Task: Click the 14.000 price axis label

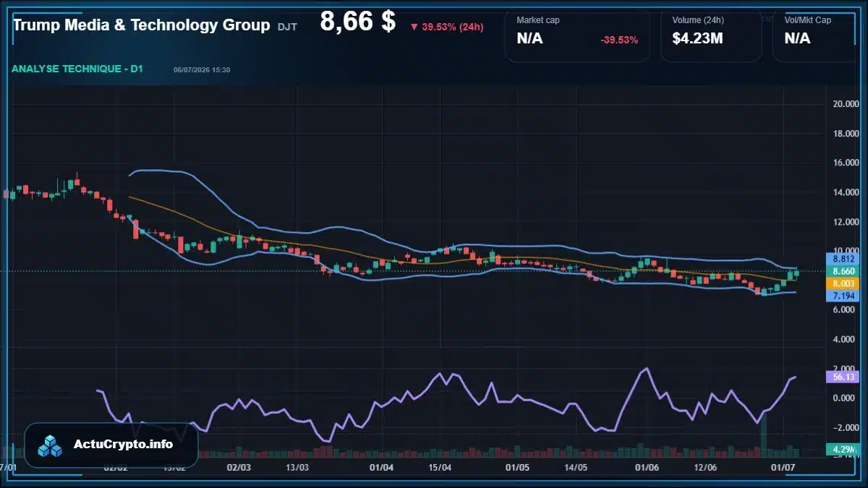Action: 846,192
